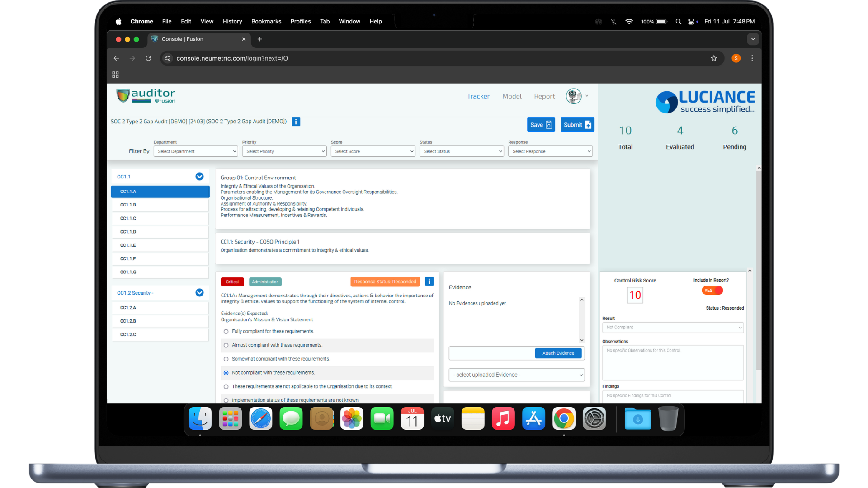Select 'Not compliant with these requirements' option
Screen dimensions: 868x488
tap(226, 373)
